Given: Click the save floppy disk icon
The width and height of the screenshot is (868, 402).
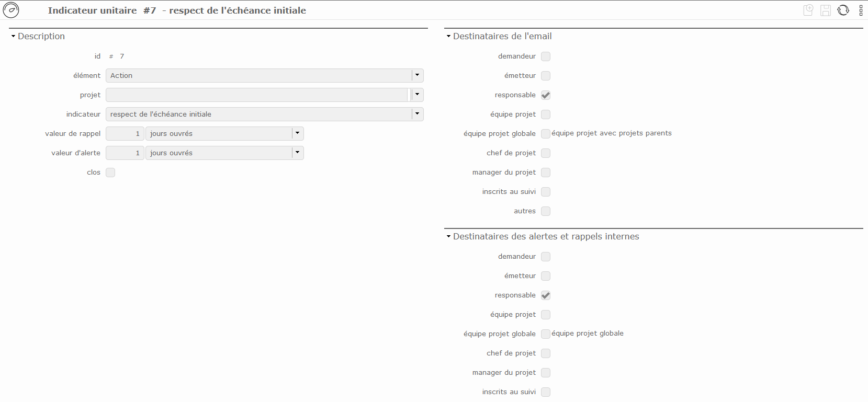Looking at the screenshot, I should pos(826,10).
